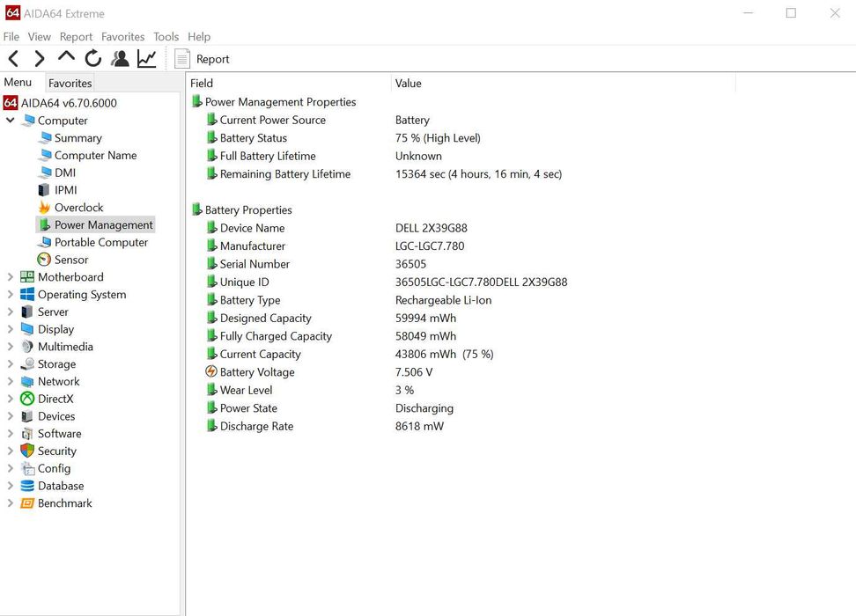
Task: Expand the Network node
Action: tap(10, 381)
